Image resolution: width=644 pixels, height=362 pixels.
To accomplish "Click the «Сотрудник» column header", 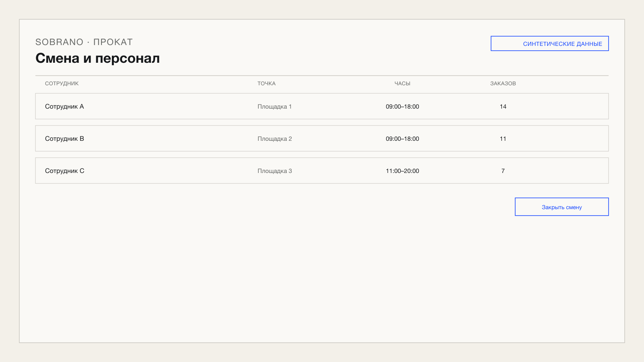I will click(x=62, y=84).
